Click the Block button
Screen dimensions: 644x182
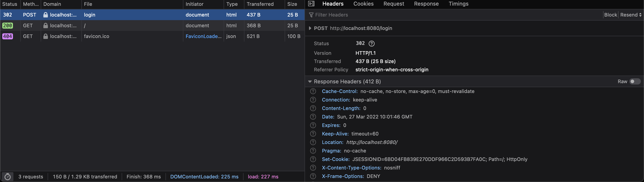pyautogui.click(x=610, y=15)
